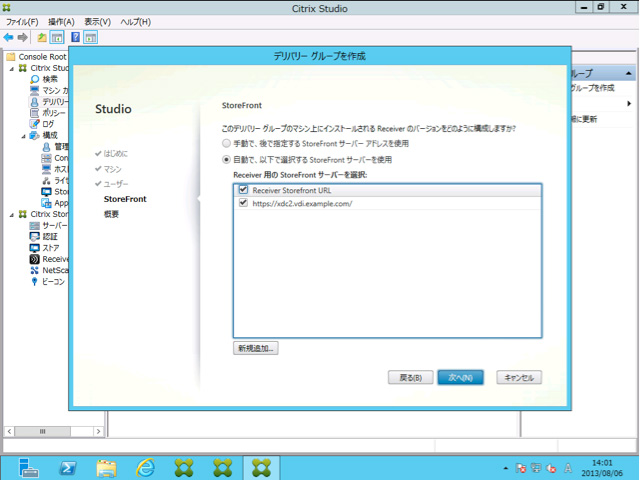Select the 検索 search node icon
Image resolution: width=640 pixels, height=480 pixels.
pos(35,79)
